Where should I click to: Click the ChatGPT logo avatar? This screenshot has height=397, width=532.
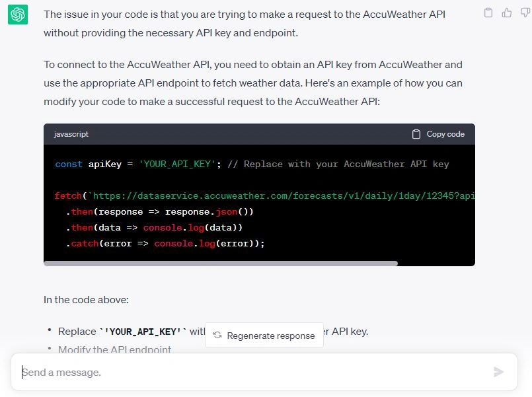(18, 15)
